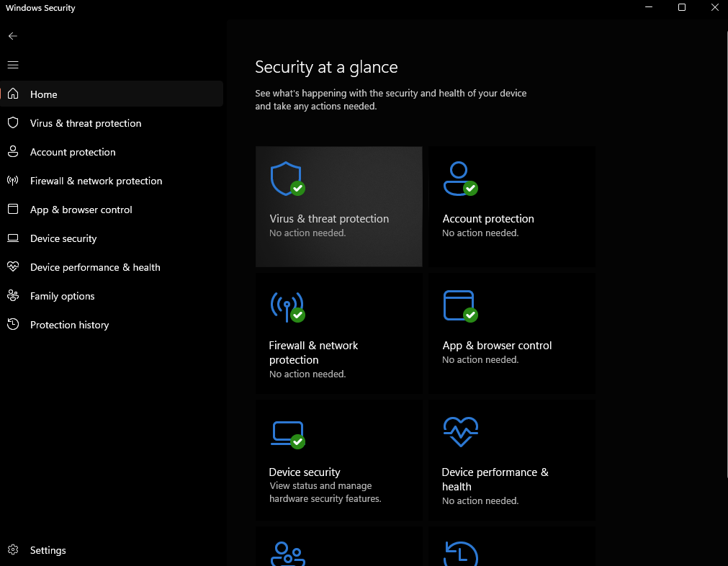Select Family options in the sidebar
Screen dimensions: 728x566
click(x=62, y=296)
